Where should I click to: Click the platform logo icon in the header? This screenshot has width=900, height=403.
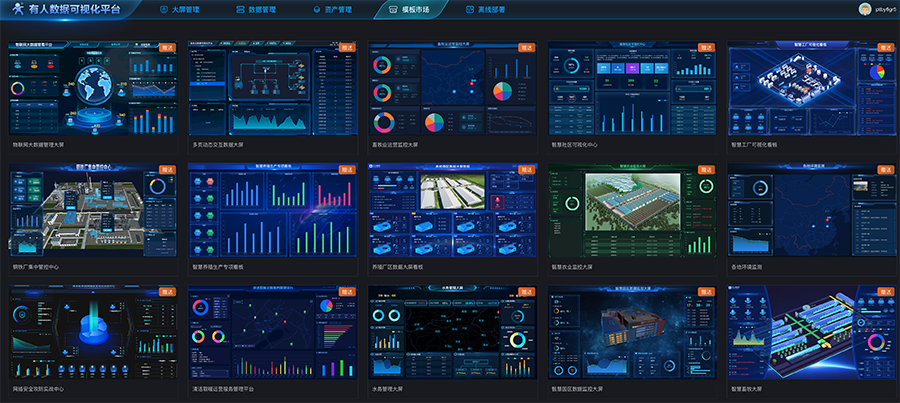(x=19, y=9)
